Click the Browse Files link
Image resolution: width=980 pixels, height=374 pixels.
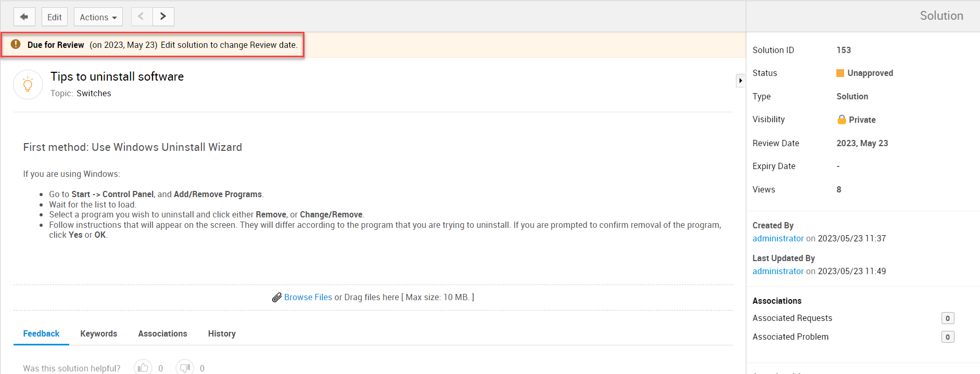(x=308, y=297)
